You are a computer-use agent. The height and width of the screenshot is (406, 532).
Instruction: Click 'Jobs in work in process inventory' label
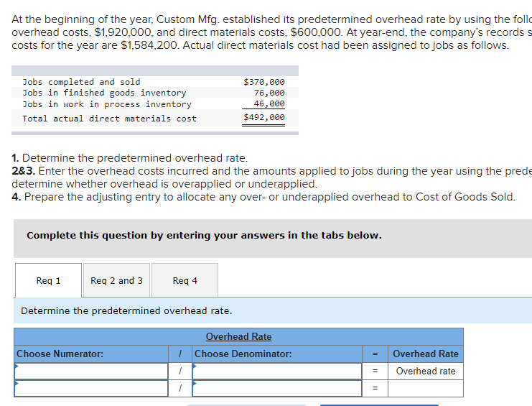click(x=107, y=104)
